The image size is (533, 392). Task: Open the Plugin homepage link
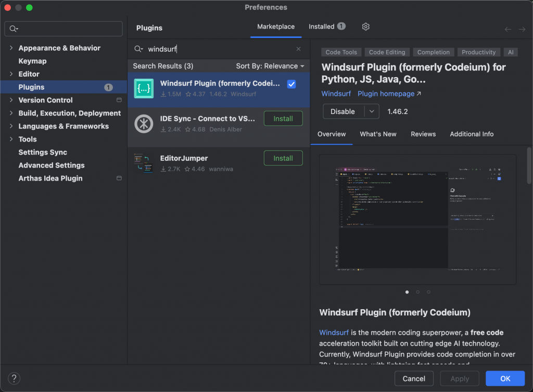pyautogui.click(x=389, y=94)
